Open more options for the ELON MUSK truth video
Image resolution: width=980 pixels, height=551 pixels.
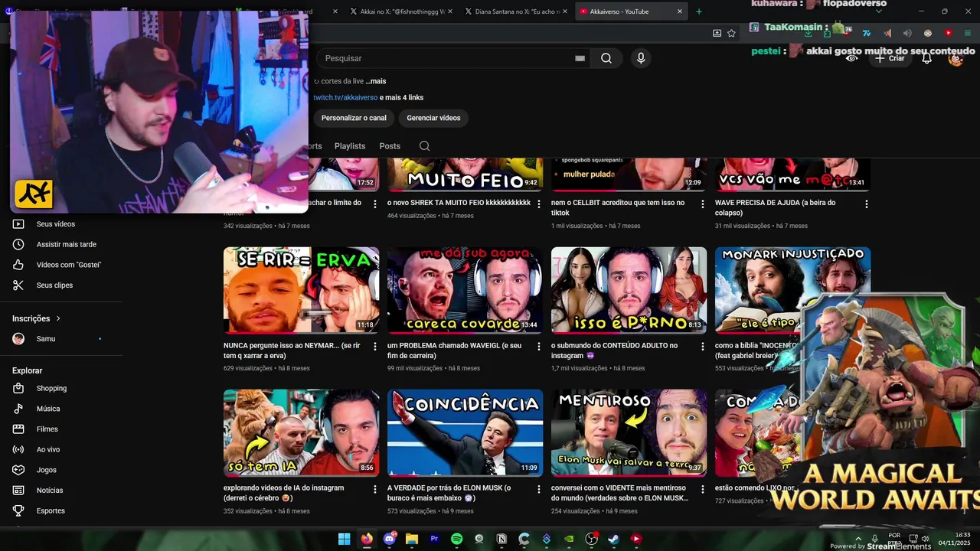pyautogui.click(x=539, y=489)
